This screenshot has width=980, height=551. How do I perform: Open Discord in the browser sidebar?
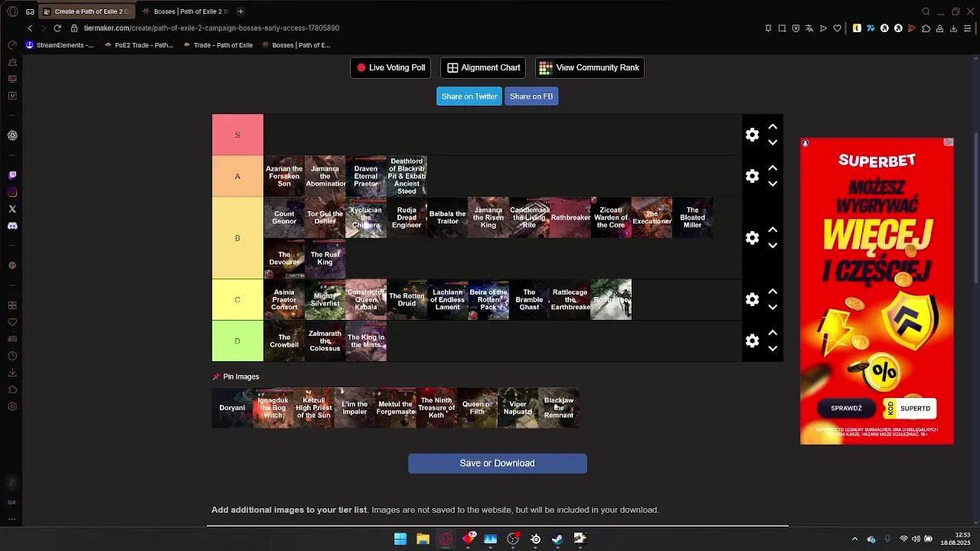click(x=12, y=226)
